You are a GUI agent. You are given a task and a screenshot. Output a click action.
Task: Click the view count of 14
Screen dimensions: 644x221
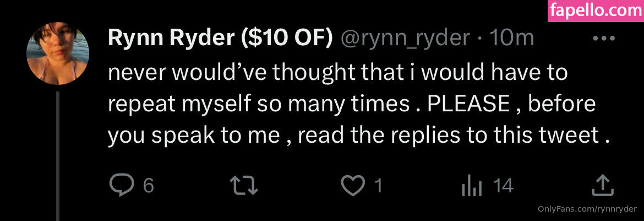click(x=503, y=186)
